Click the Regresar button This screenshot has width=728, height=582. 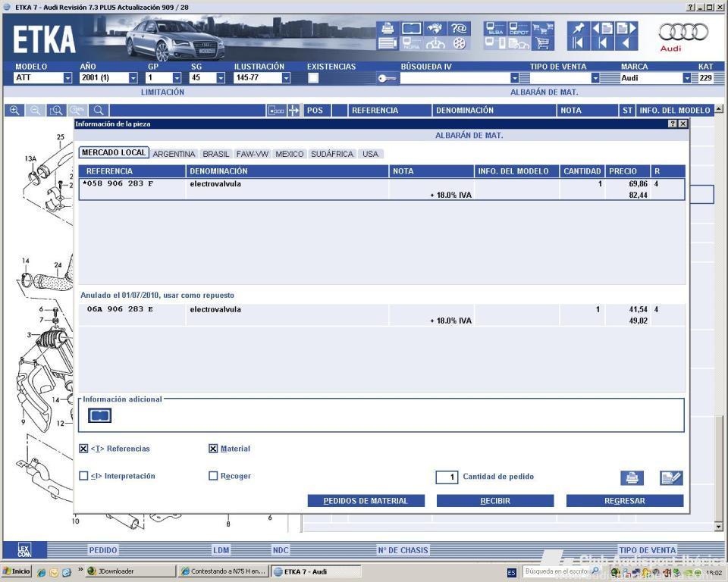624,501
